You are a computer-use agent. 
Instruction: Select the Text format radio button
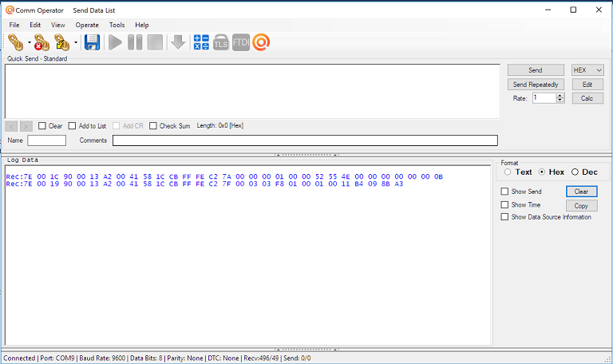coord(508,172)
